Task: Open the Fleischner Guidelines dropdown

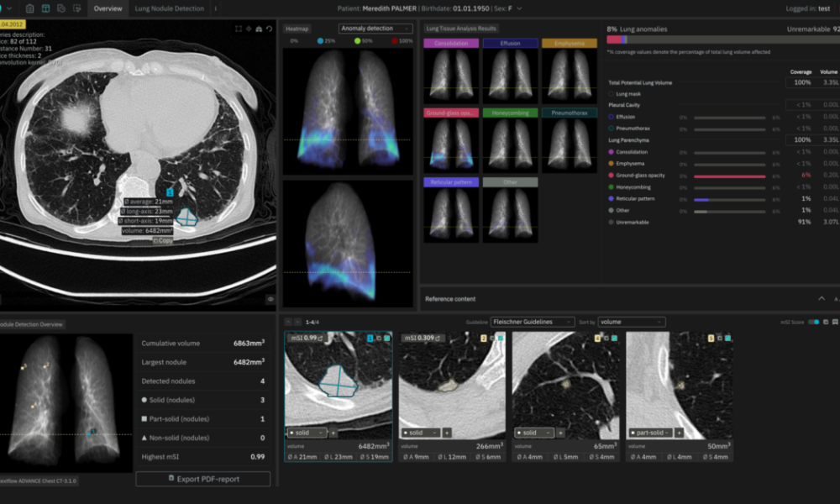Action: 533,322
